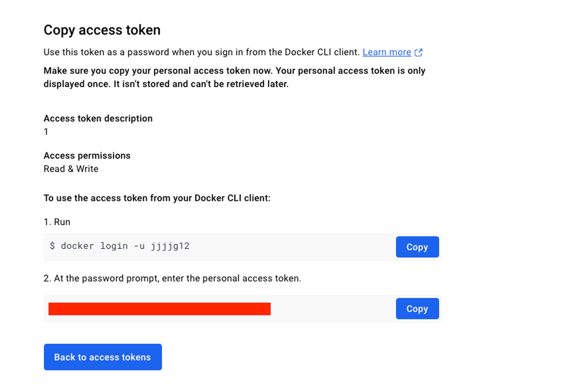The image size is (561, 392).
Task: Click the dollar sign prompt symbol
Action: pos(52,246)
